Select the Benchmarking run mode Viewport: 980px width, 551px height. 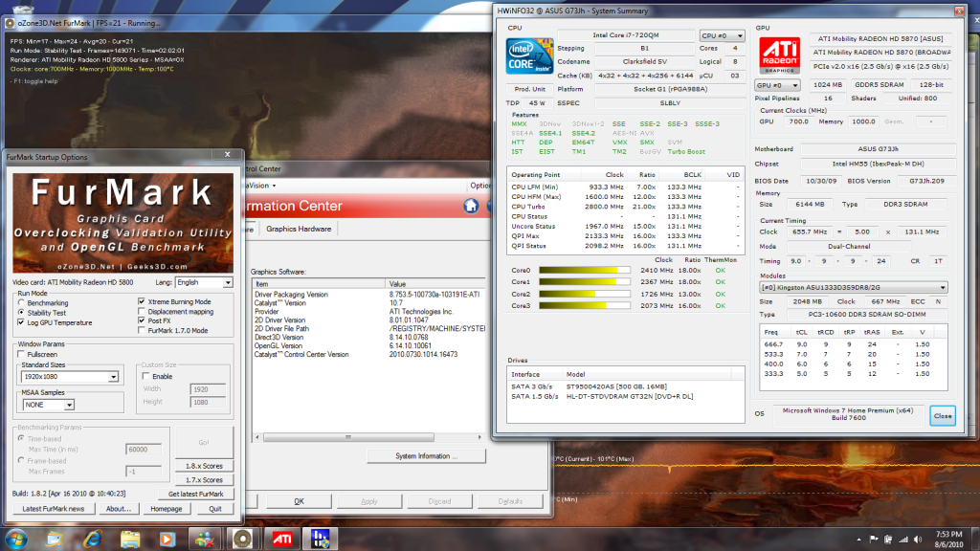(21, 303)
